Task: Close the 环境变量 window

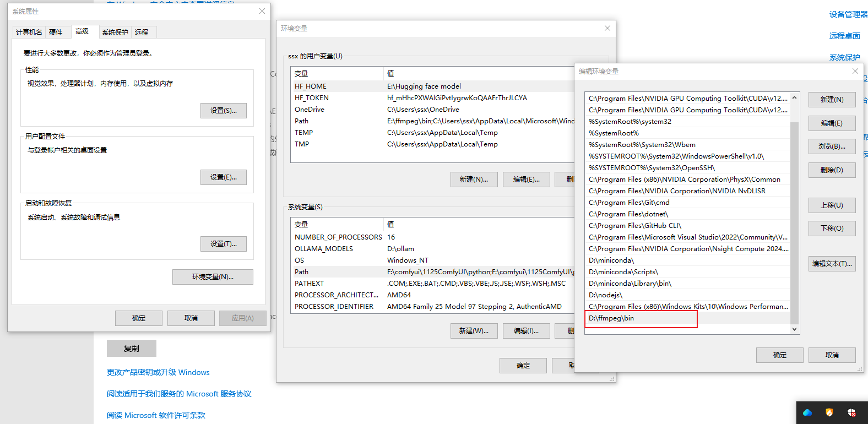Action: click(x=607, y=28)
